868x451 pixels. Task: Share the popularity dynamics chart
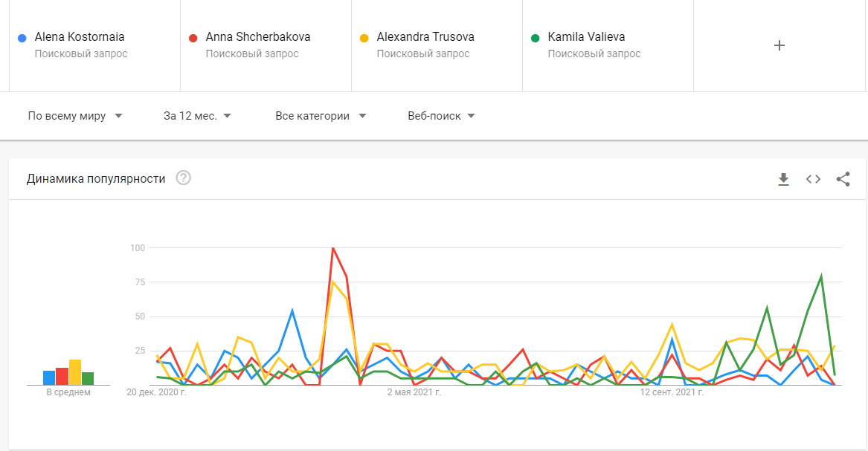(843, 179)
